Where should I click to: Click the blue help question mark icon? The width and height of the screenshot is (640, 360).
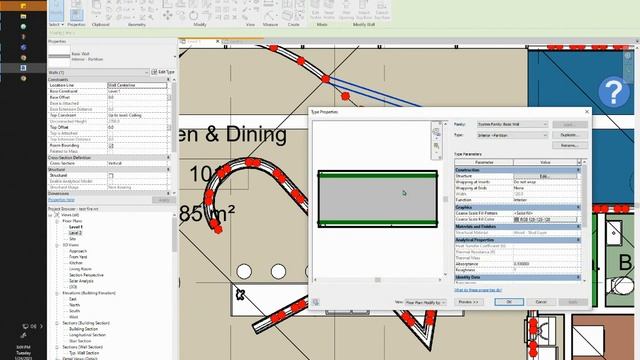click(x=614, y=92)
